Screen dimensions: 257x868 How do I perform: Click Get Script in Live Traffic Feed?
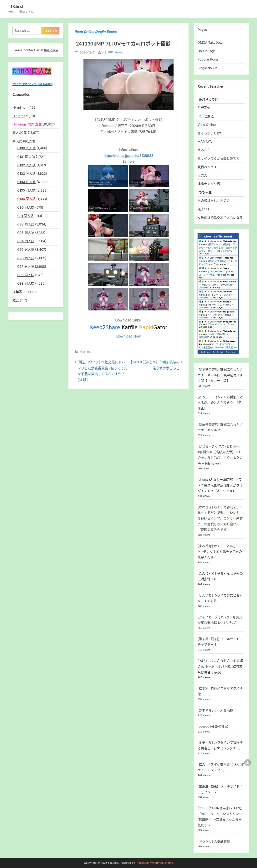click(218, 352)
